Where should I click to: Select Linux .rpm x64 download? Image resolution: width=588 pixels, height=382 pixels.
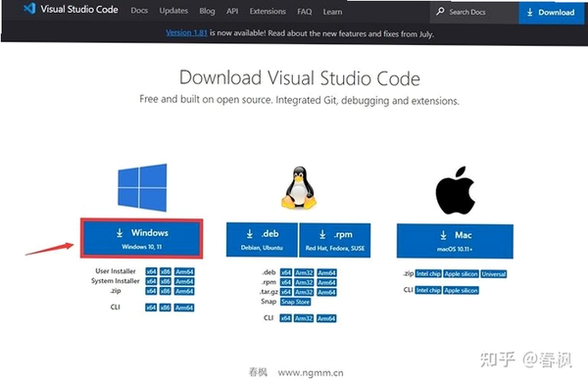coord(286,282)
